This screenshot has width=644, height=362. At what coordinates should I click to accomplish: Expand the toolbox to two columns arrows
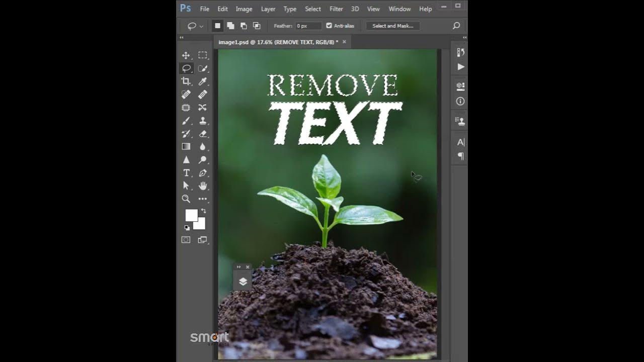coord(182,37)
